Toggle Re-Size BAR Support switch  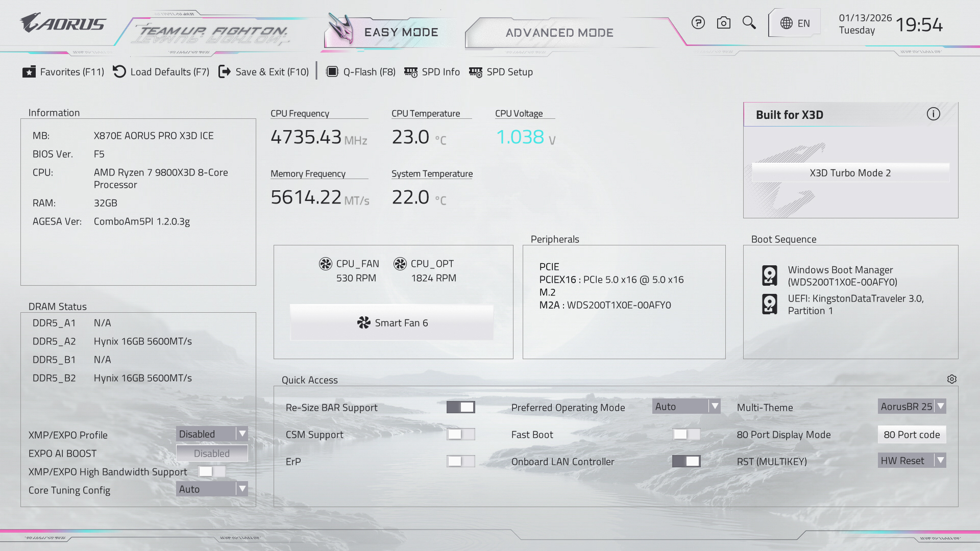pos(460,407)
